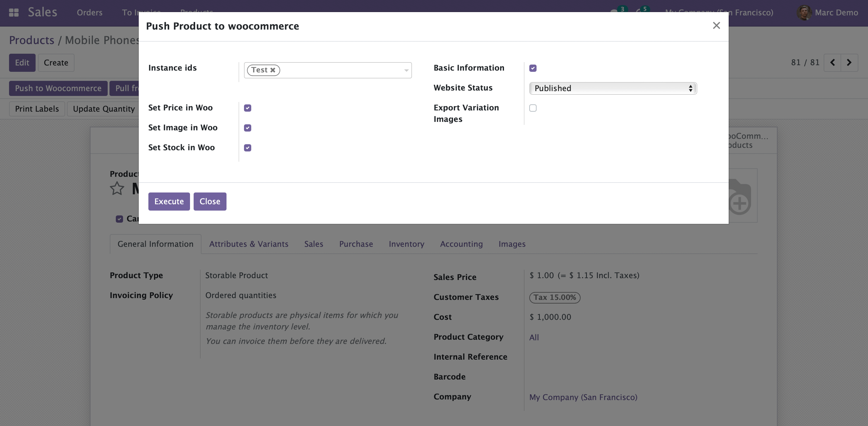This screenshot has height=426, width=868.
Task: Go to next product record arrow
Action: [x=849, y=63]
